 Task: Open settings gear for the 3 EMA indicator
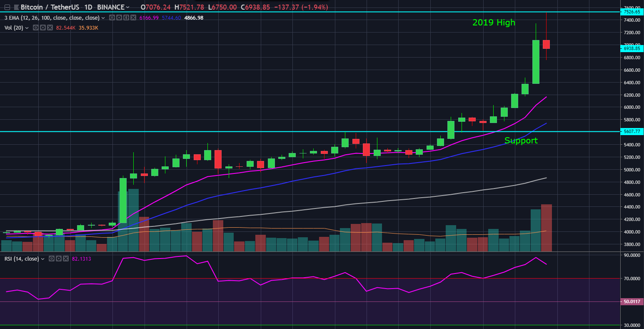pos(119,18)
